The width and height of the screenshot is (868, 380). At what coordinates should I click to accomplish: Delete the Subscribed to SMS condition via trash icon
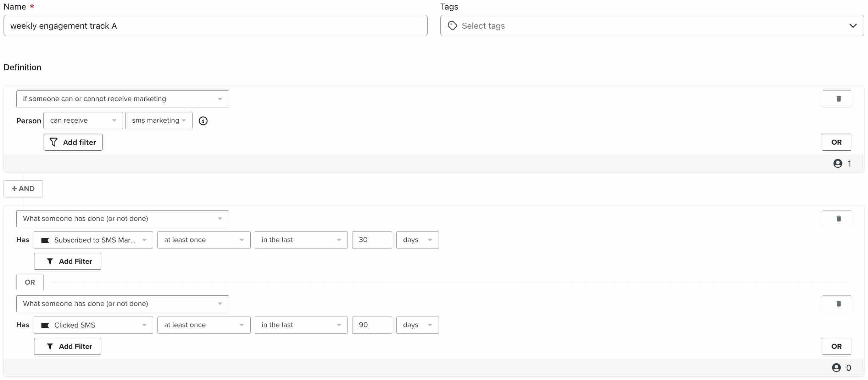coord(836,219)
